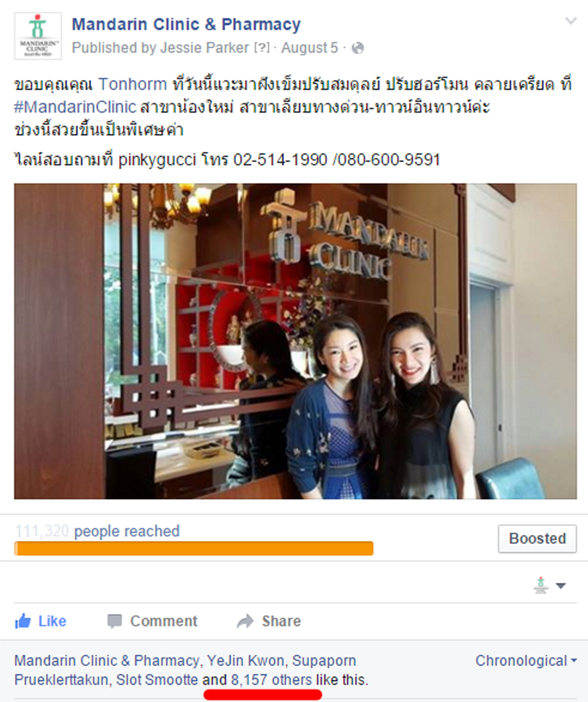The width and height of the screenshot is (588, 702).
Task: Click the public globe audience icon
Action: point(358,48)
